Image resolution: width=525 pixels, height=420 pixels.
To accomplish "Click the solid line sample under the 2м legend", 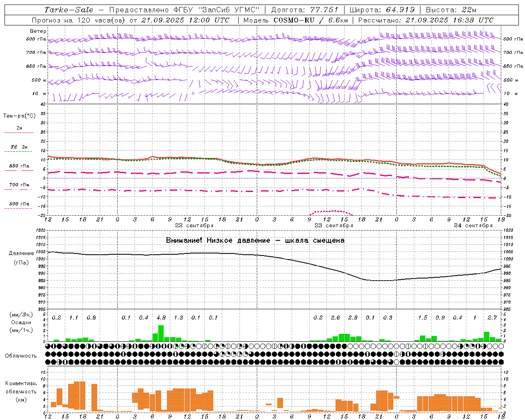I will click(x=19, y=132).
